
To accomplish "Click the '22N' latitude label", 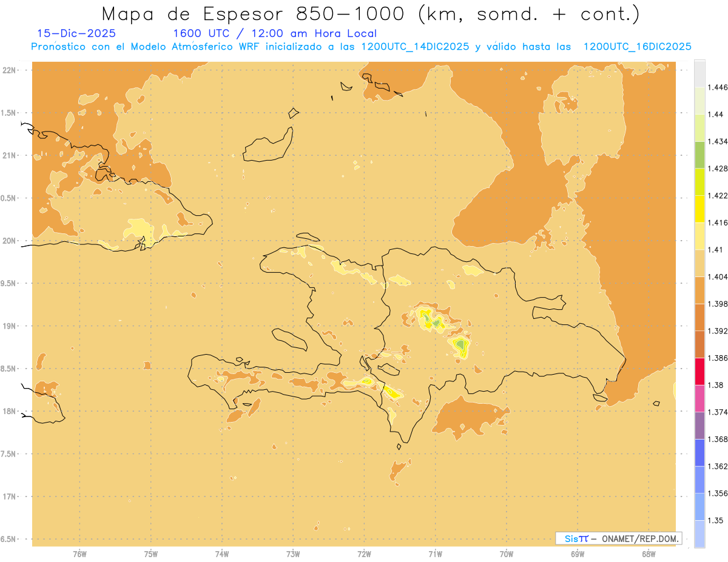I will pyautogui.click(x=10, y=70).
